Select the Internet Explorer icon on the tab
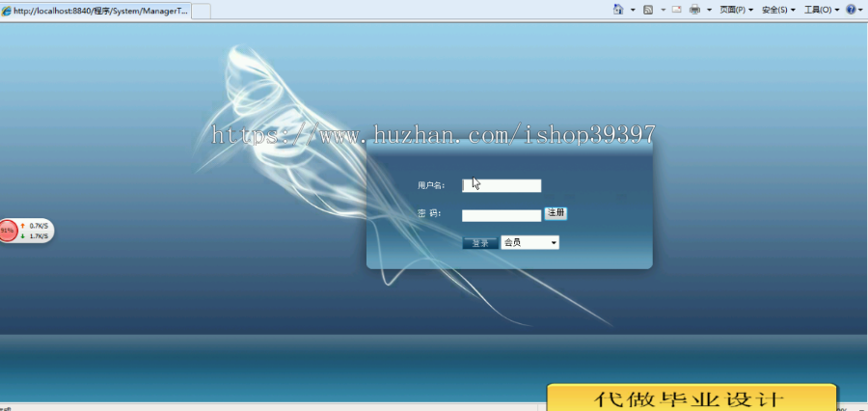 [7, 11]
